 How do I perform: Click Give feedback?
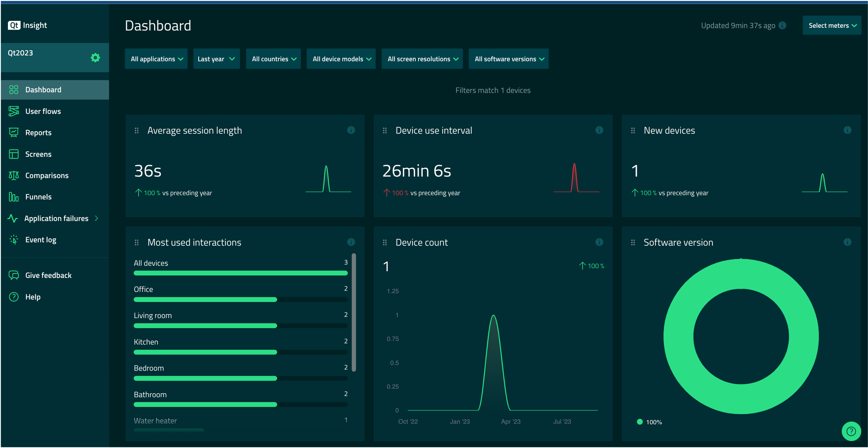coord(48,275)
